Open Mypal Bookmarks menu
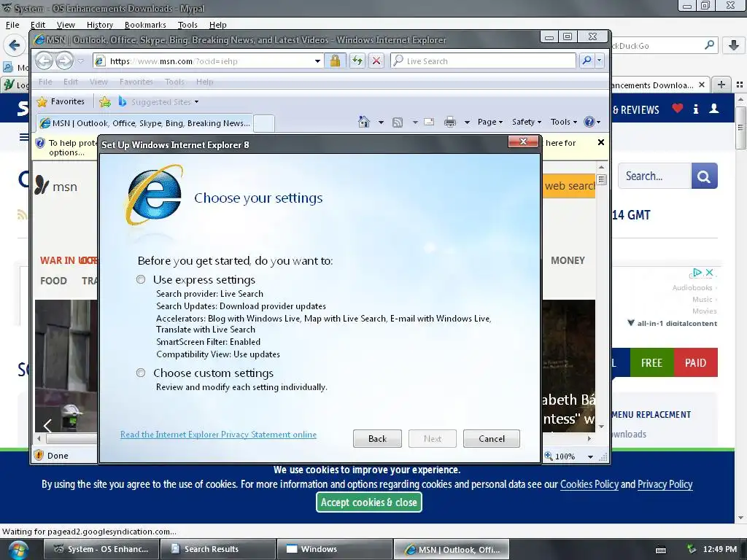Image resolution: width=747 pixels, height=560 pixels. [x=145, y=25]
